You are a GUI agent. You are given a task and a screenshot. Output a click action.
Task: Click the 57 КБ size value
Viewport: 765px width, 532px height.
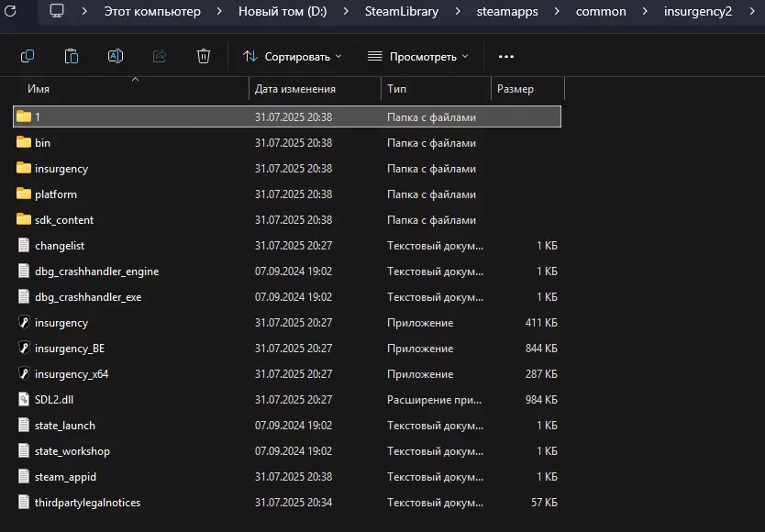pyautogui.click(x=544, y=503)
